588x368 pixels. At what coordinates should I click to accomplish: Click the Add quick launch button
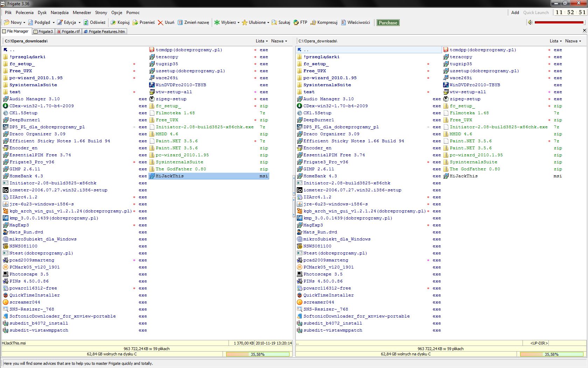(x=515, y=12)
